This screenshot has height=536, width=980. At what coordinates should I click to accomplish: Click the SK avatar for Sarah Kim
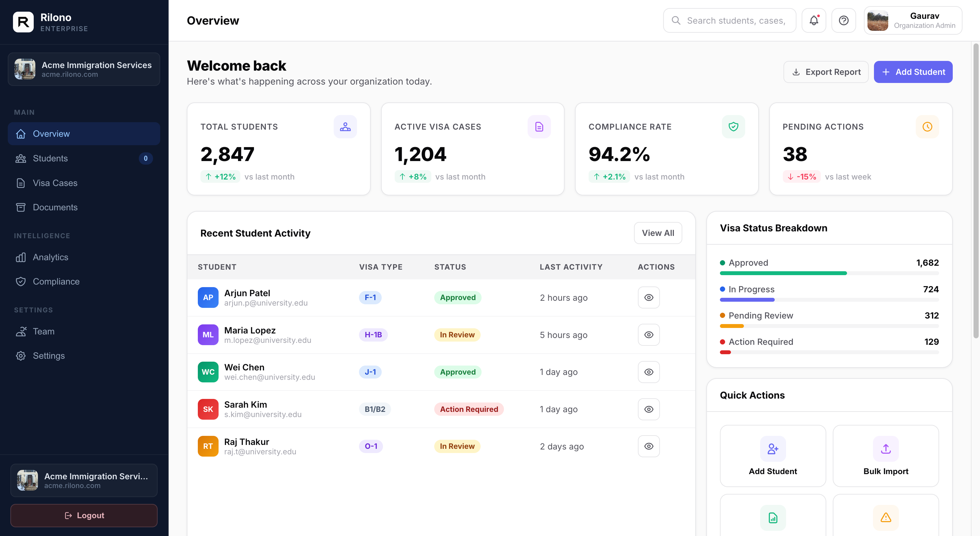208,409
